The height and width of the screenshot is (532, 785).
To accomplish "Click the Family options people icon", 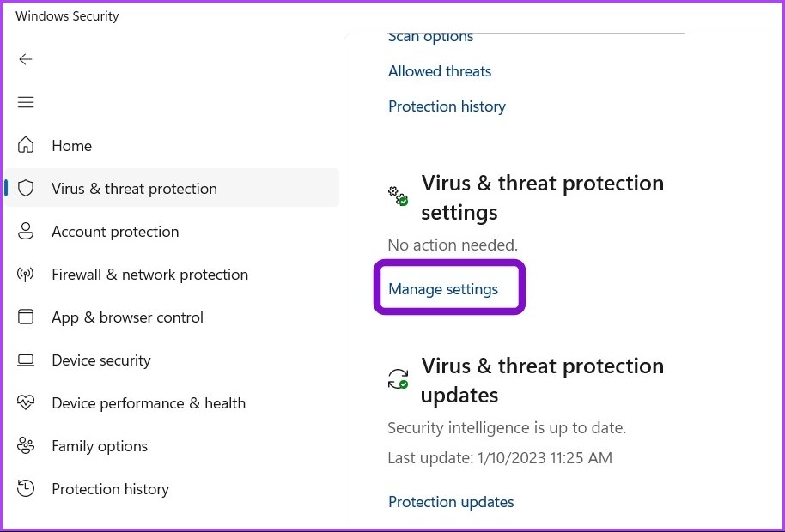I will 26,445.
